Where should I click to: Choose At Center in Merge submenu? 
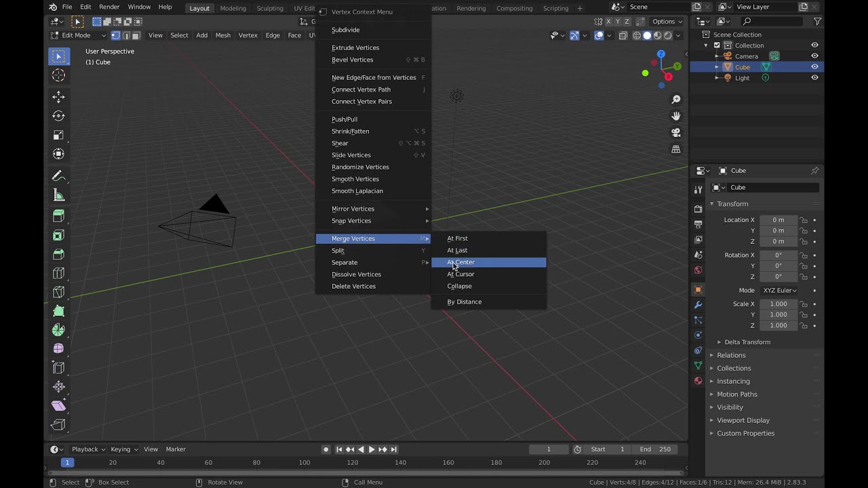488,262
